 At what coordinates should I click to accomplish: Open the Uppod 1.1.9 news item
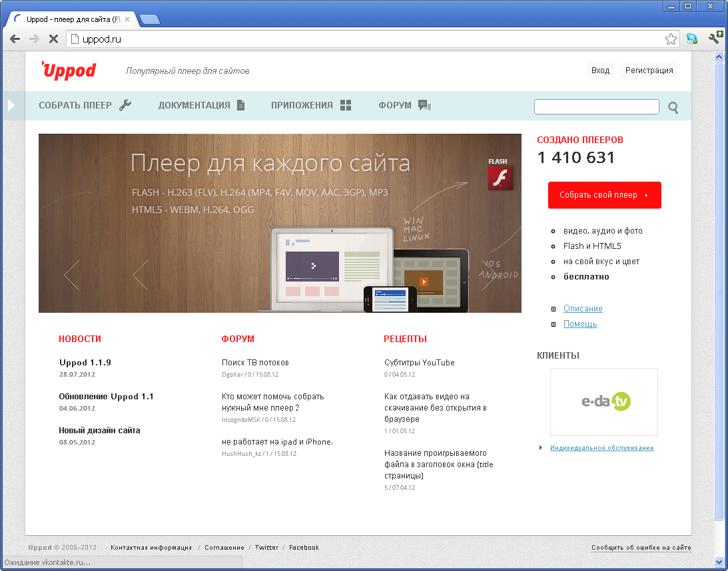tap(85, 363)
